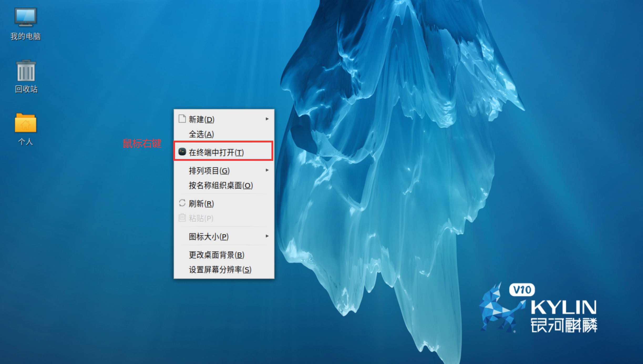
Task: Open the 排列项目(G) submenu
Action: (x=224, y=171)
